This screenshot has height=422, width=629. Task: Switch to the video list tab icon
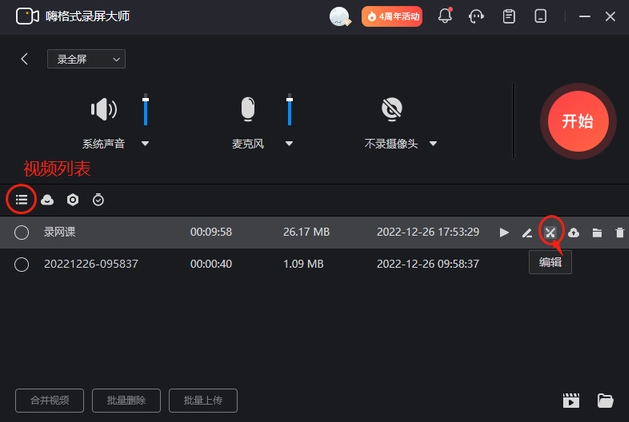[x=21, y=199]
